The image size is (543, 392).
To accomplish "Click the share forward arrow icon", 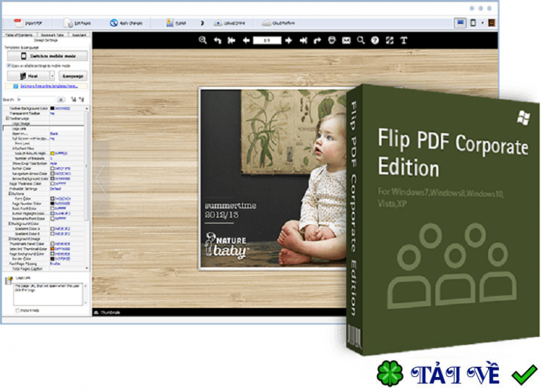I will (317, 41).
